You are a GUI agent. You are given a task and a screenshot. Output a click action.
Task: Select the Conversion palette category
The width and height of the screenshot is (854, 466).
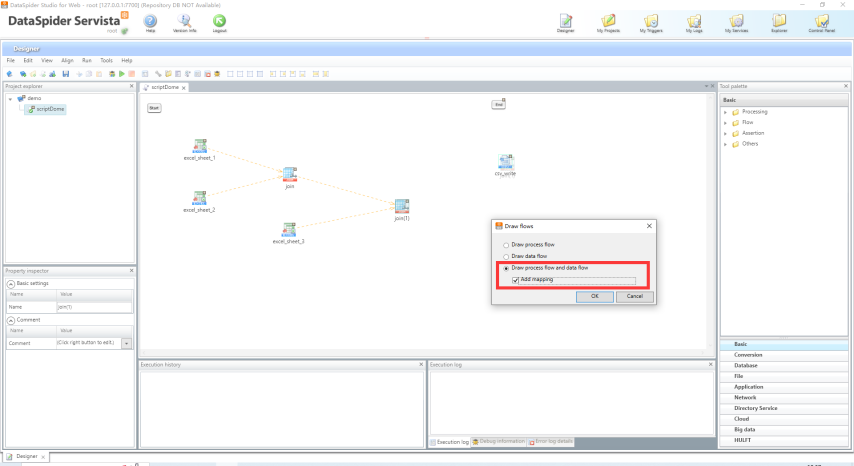coord(784,355)
